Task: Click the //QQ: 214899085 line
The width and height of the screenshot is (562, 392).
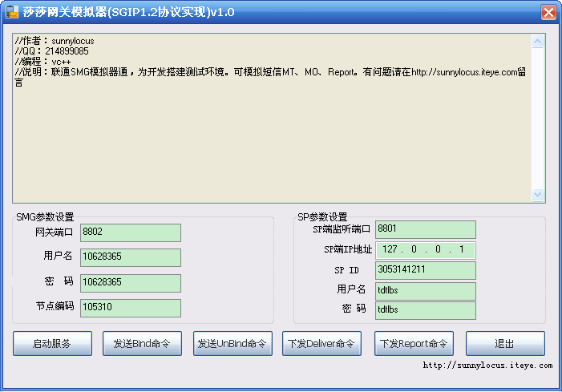Action: click(x=51, y=51)
